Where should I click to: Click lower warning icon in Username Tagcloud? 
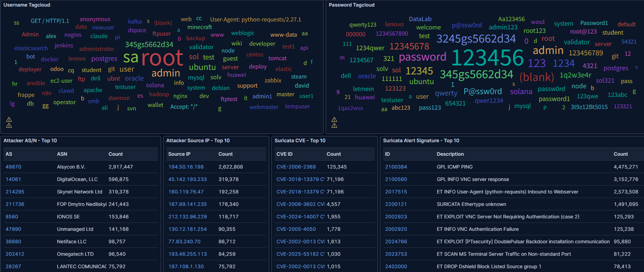click(x=9, y=125)
